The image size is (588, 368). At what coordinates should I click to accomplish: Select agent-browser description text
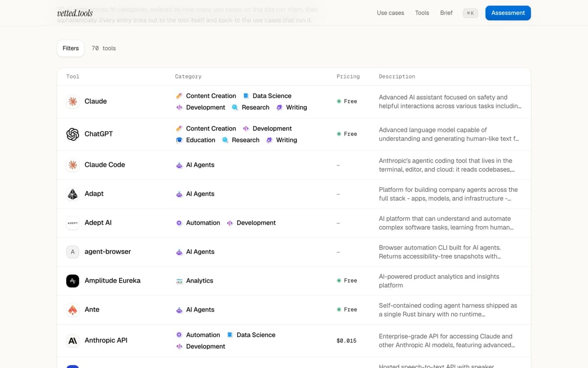(x=440, y=252)
